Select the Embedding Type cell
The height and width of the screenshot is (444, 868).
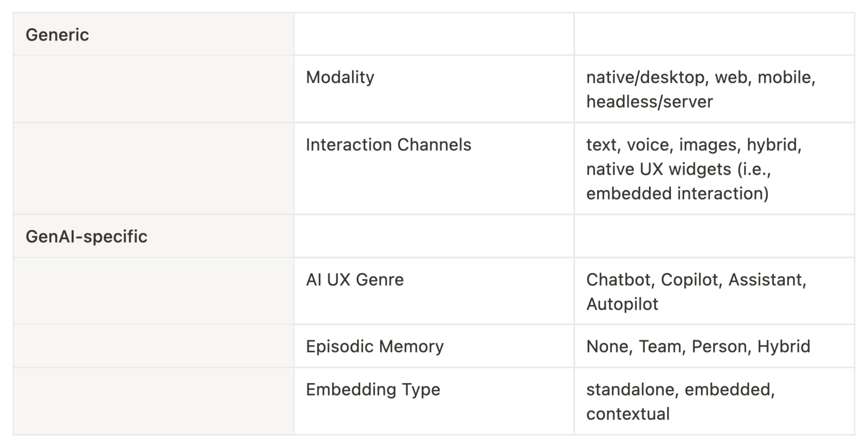(x=373, y=390)
